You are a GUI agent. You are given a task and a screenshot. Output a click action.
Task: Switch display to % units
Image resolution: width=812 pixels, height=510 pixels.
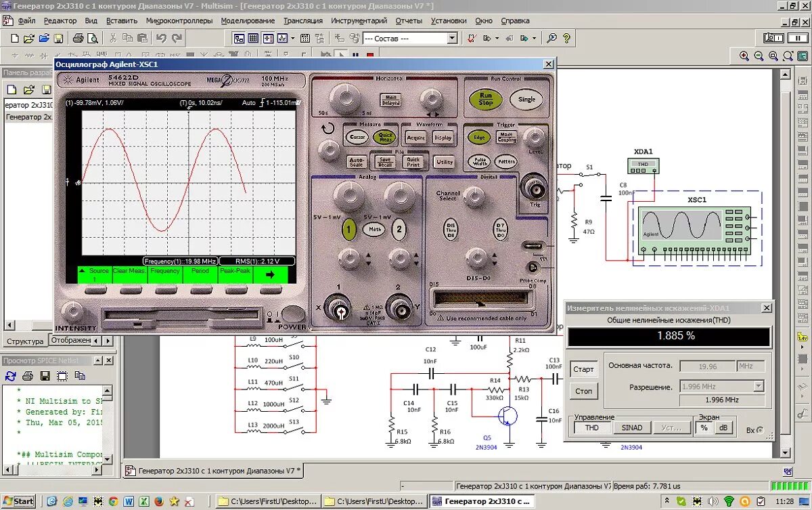(704, 427)
